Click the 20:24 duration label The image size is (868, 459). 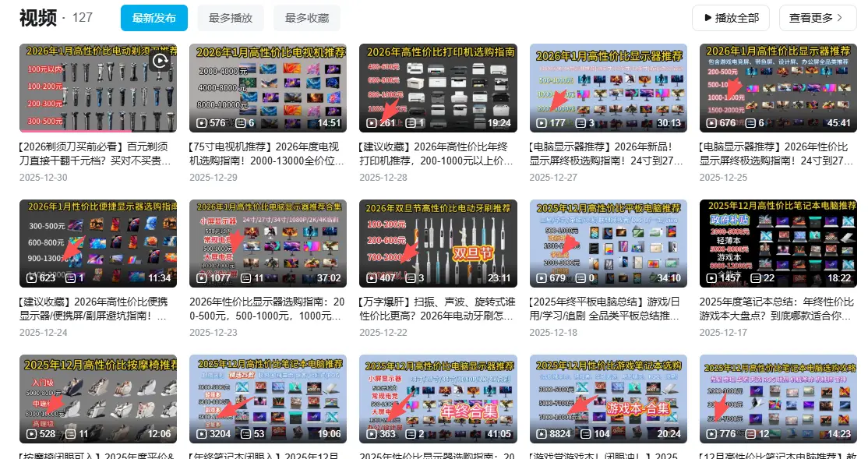(669, 433)
